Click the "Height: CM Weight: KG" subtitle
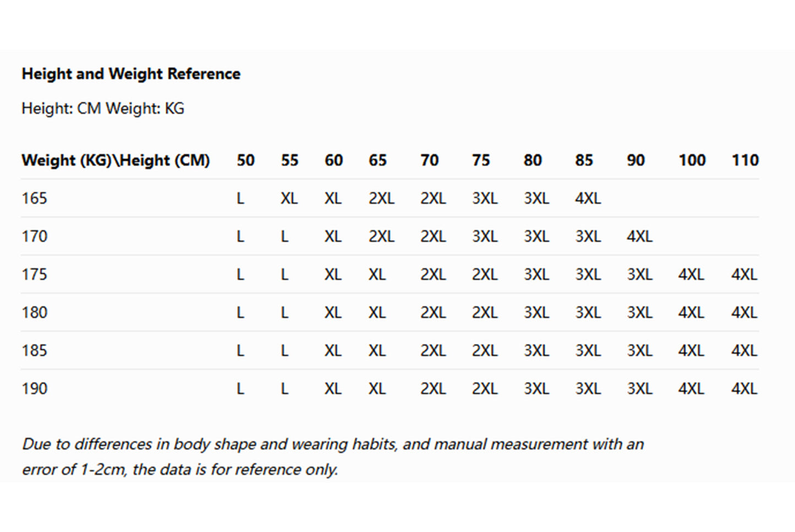 point(103,108)
